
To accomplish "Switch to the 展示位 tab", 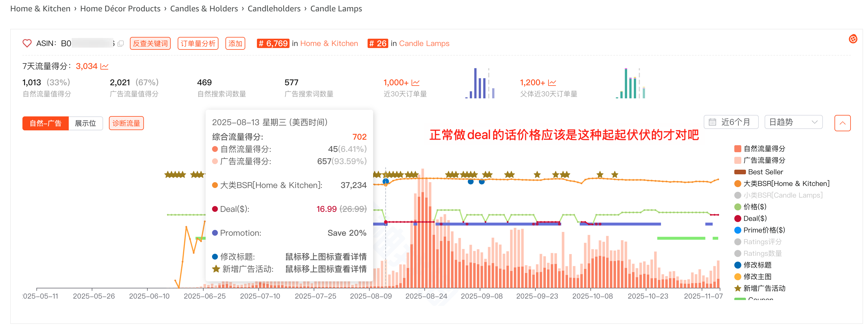I will click(85, 123).
